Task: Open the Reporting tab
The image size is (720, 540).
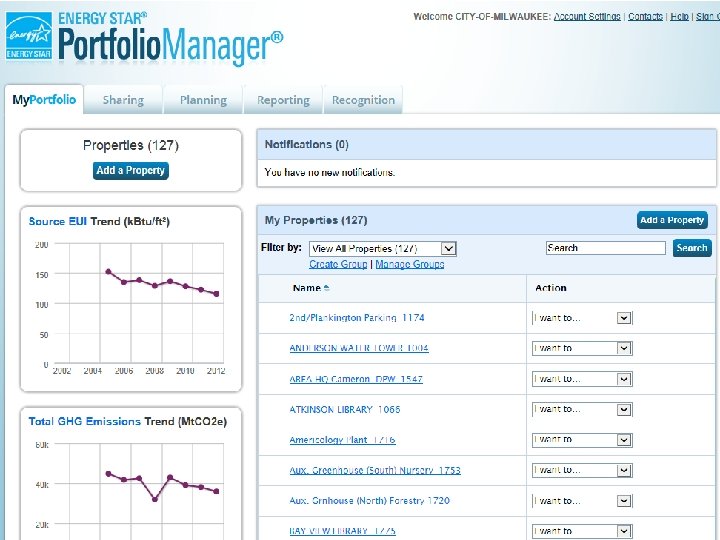Action: 283,100
